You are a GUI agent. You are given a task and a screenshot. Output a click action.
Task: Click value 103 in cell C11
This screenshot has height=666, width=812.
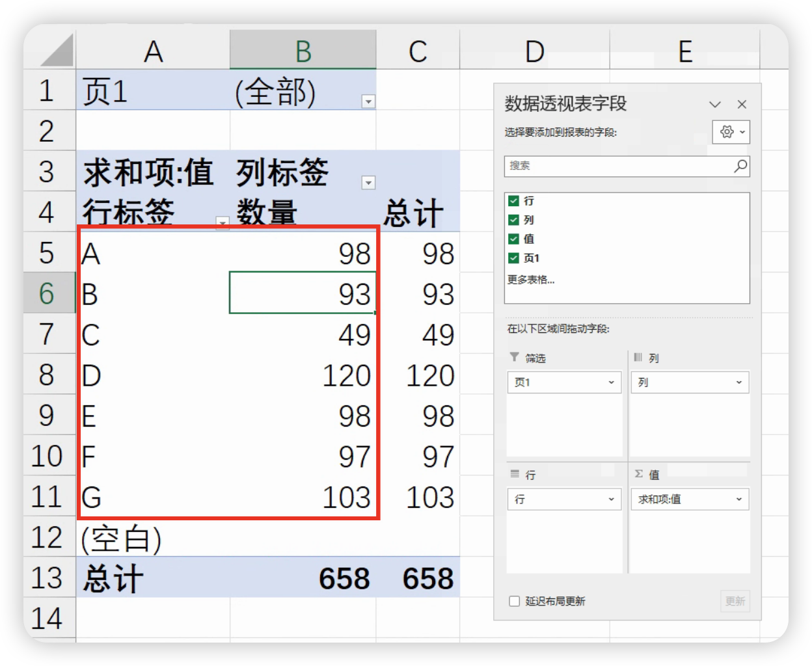[418, 496]
